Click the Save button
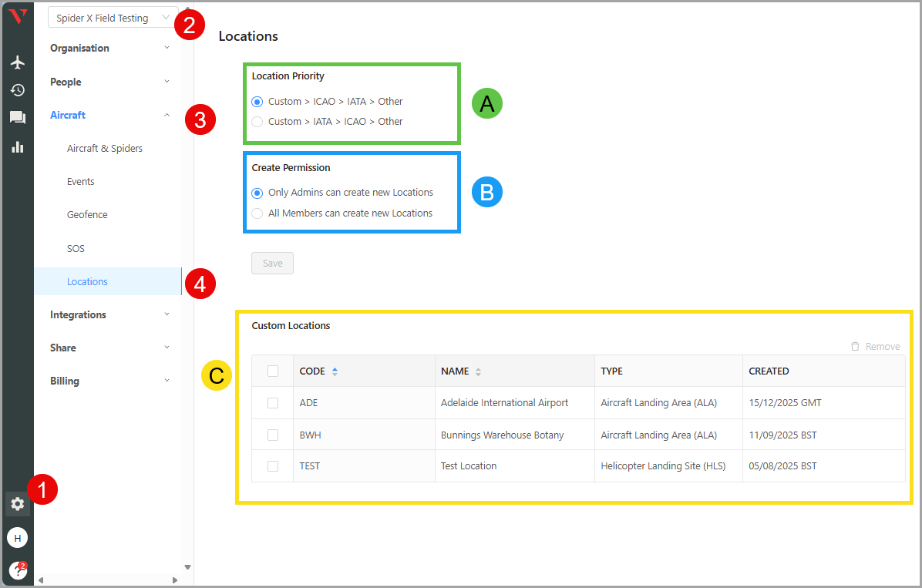Viewport: 922px width, 588px height. [272, 264]
